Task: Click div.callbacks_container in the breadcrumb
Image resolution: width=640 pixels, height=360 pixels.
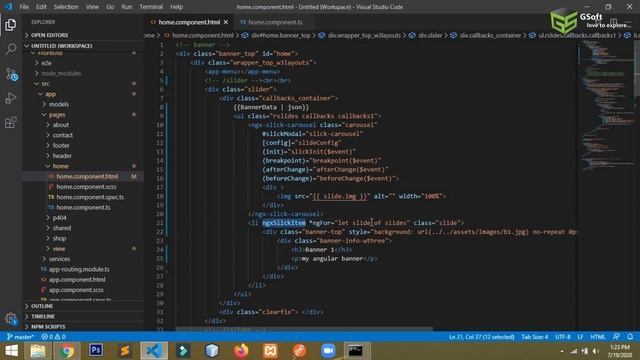Action: 490,36
